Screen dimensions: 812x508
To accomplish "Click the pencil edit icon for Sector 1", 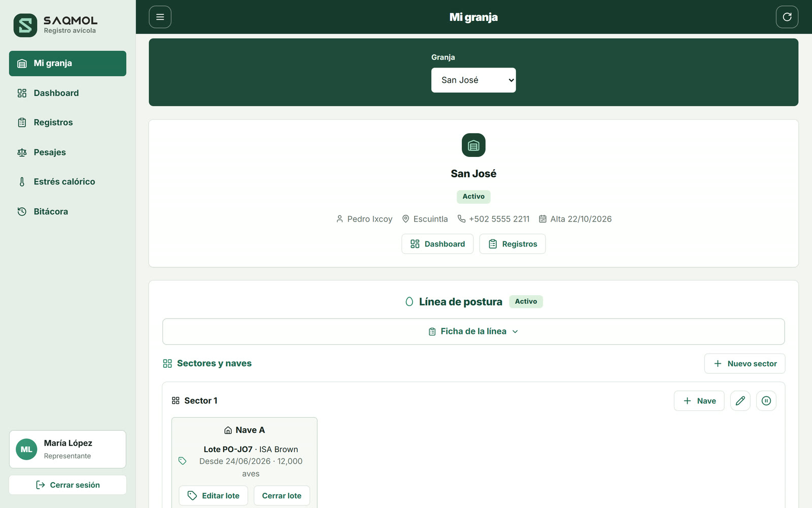I will [x=740, y=401].
